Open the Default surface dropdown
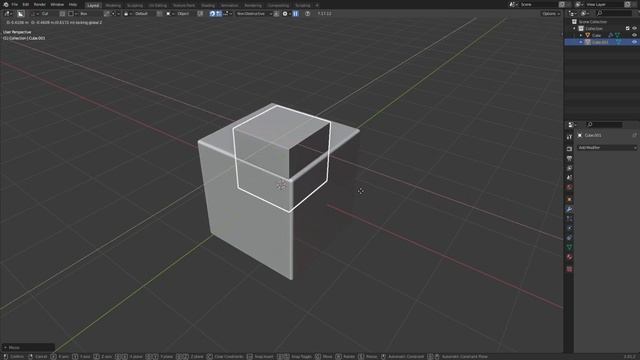The width and height of the screenshot is (640, 360). [138, 14]
